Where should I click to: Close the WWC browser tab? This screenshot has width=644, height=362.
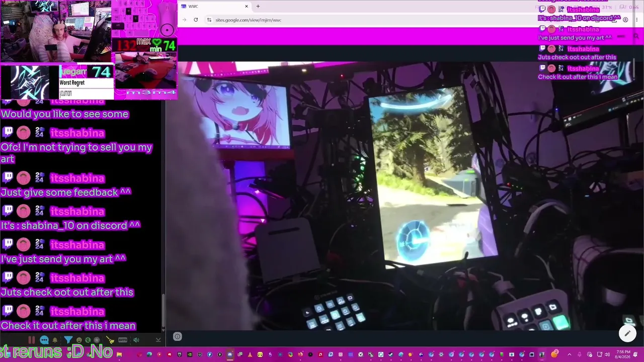click(247, 7)
